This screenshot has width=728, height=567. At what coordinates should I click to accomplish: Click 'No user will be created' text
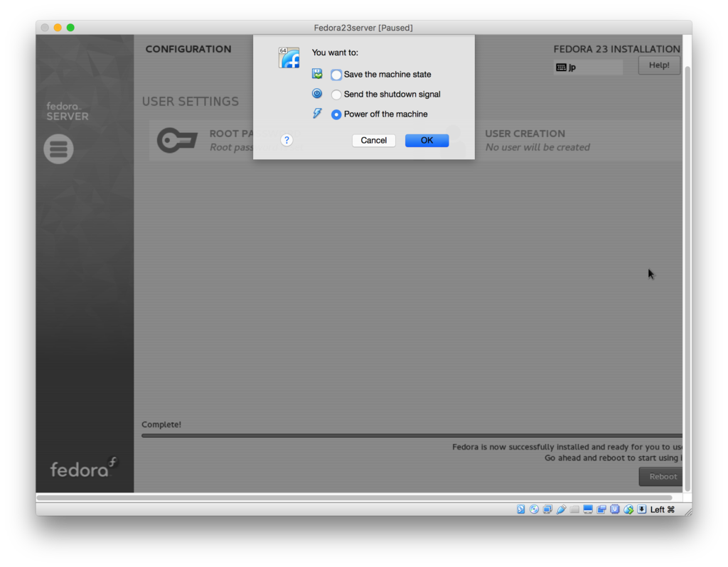point(537,148)
